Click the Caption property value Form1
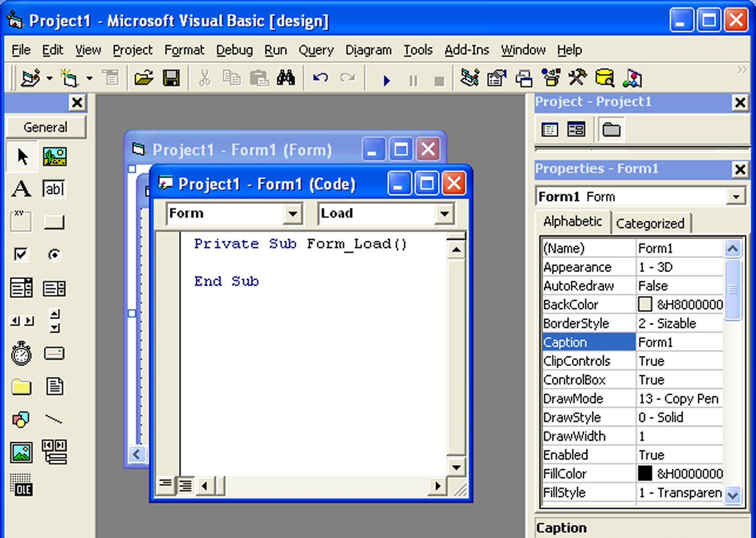This screenshot has width=756, height=538. [x=680, y=342]
